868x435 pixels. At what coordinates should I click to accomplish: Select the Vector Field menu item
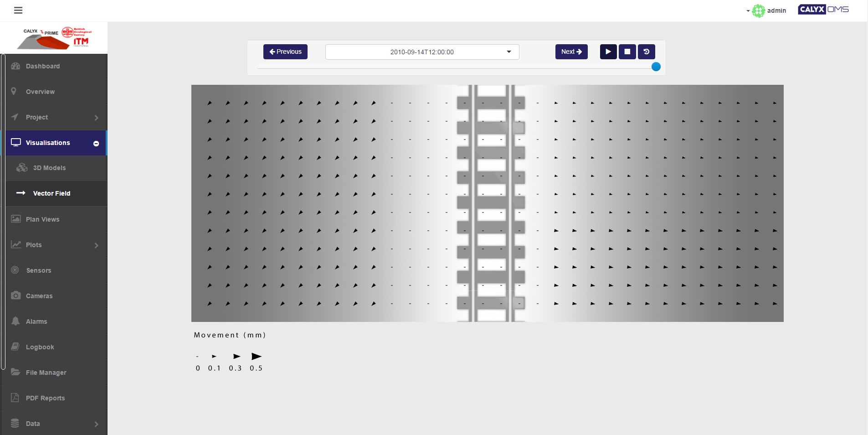click(51, 193)
